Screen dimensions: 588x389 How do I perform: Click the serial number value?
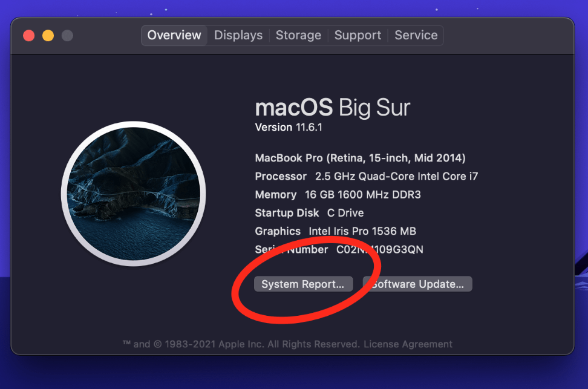(380, 249)
